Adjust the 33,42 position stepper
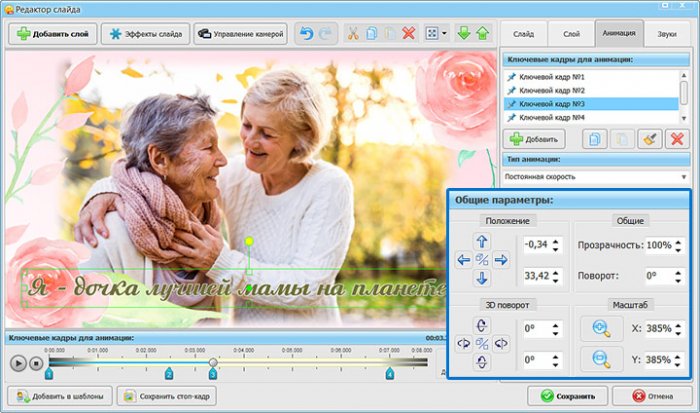 (x=555, y=276)
